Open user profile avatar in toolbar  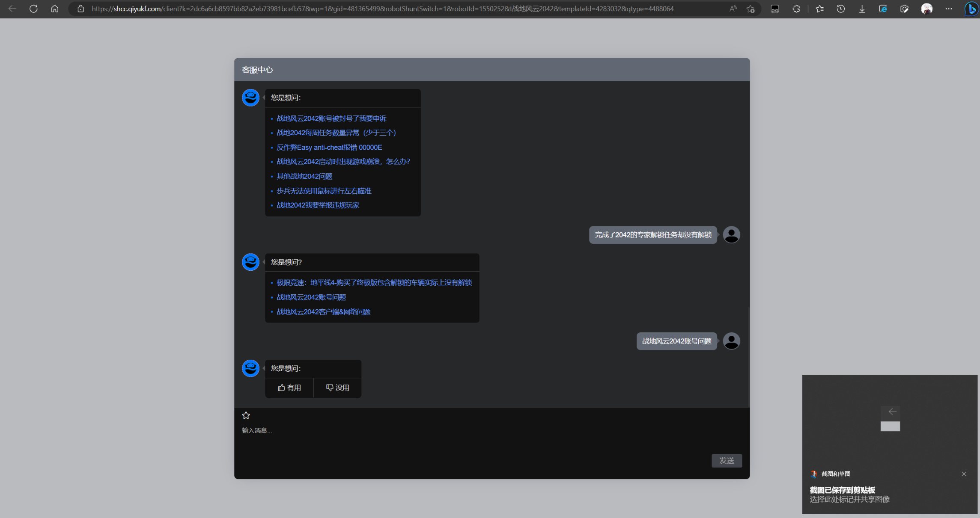(926, 9)
